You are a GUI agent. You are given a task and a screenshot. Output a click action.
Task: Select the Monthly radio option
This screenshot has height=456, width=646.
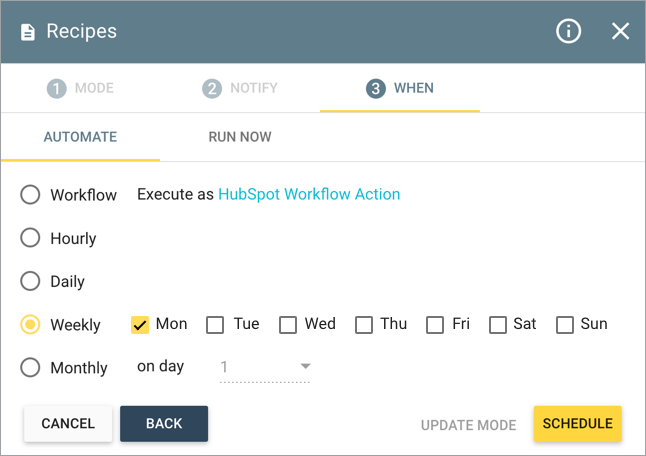coord(30,367)
